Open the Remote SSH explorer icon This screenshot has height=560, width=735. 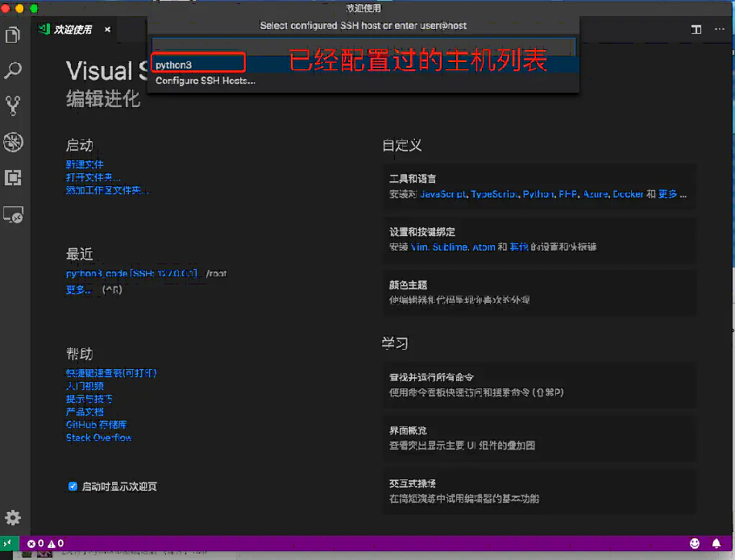click(13, 214)
